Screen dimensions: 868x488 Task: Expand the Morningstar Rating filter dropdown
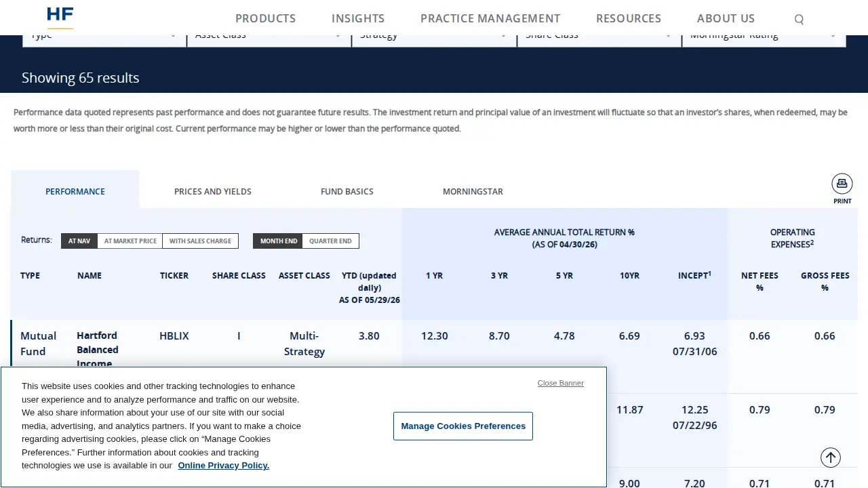pos(764,41)
